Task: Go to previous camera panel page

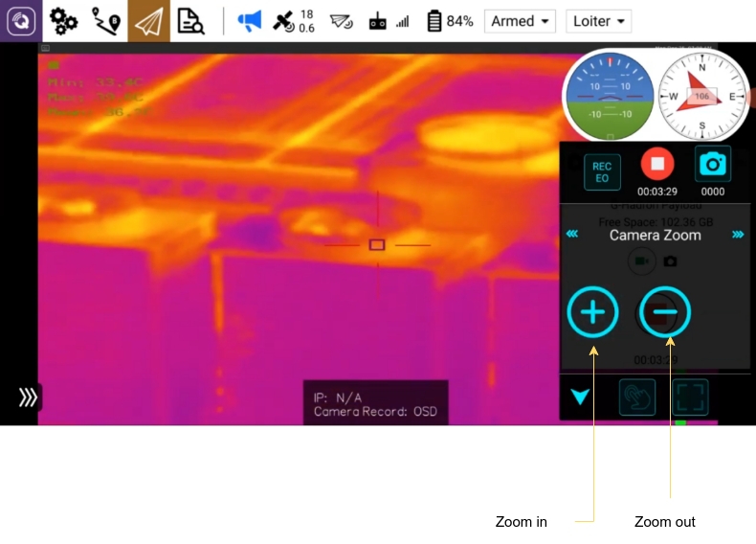Action: pyautogui.click(x=572, y=235)
